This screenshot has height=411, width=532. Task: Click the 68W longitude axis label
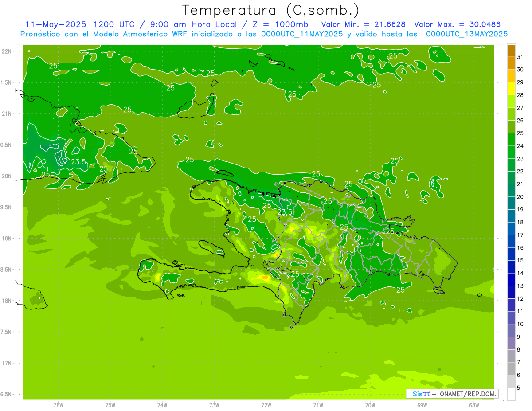[474, 405]
